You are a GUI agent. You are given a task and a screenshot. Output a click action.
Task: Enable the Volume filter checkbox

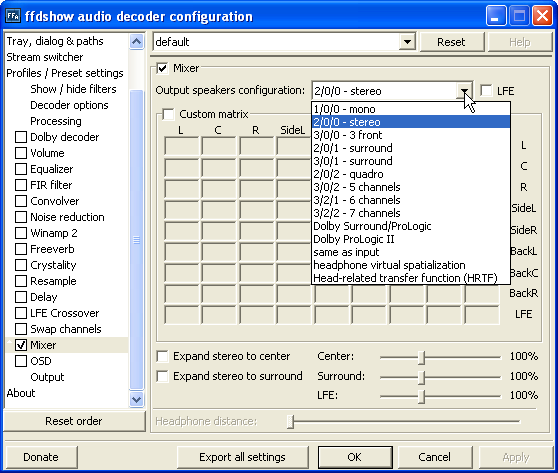21,153
